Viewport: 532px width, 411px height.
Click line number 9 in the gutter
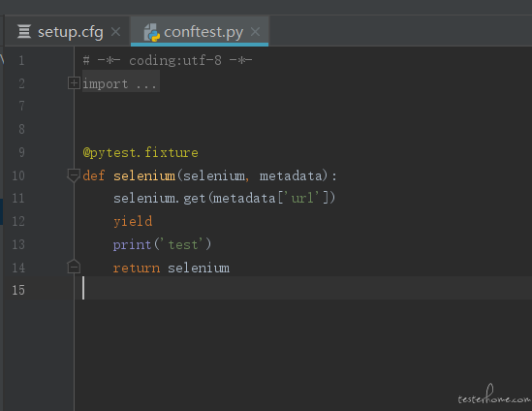pos(21,152)
